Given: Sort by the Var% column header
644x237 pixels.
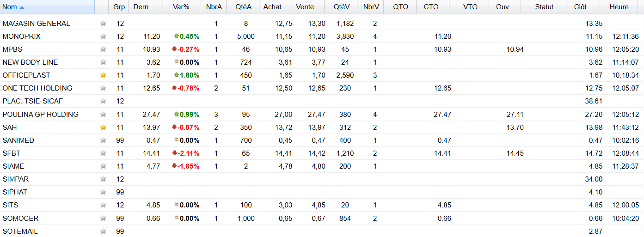Looking at the screenshot, I should 181,7.
